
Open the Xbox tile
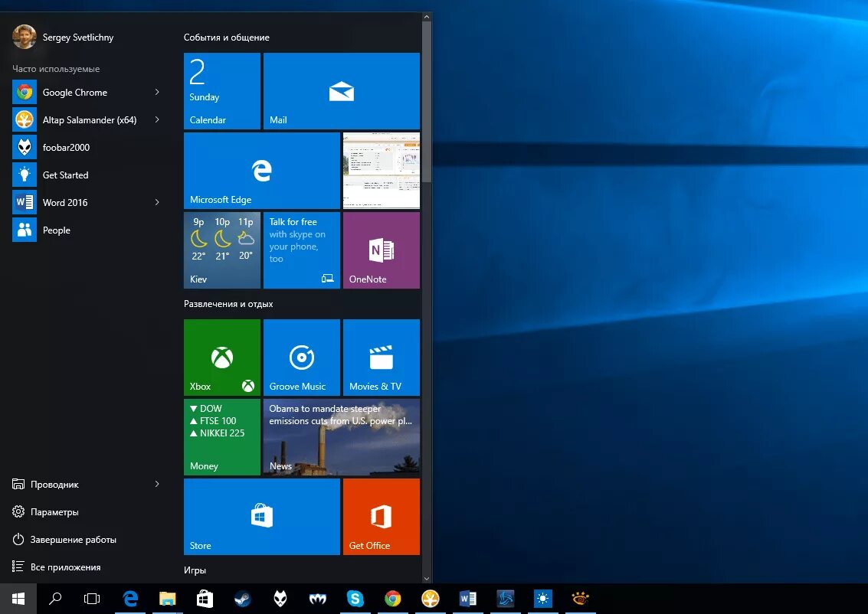[222, 358]
